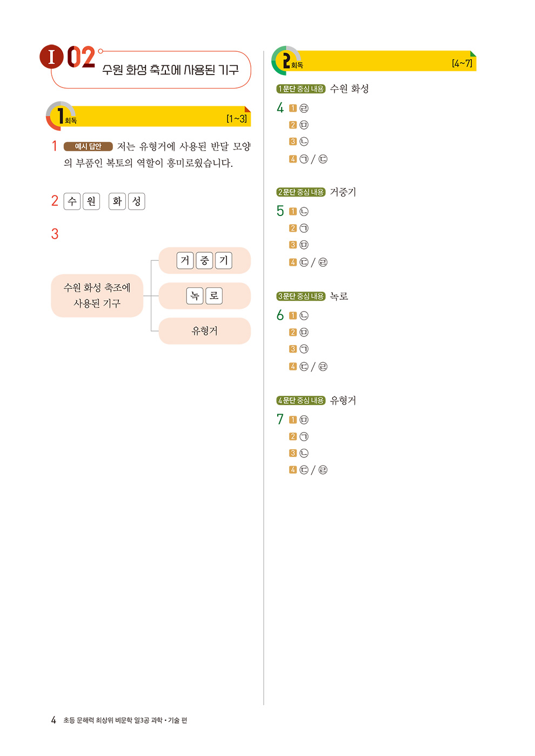535x756 pixels.
Task: Select the 1문단 중심 내용 green badge
Action: coord(301,89)
